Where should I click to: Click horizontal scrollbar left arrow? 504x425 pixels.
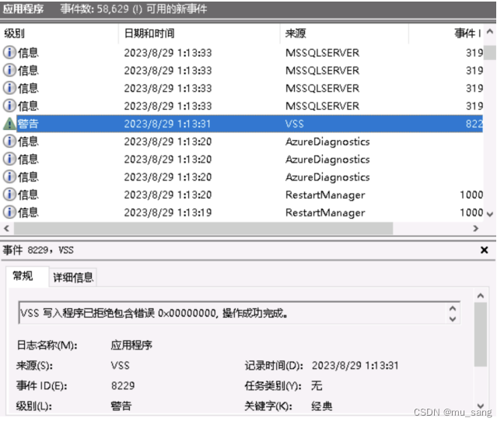pyautogui.click(x=6, y=228)
